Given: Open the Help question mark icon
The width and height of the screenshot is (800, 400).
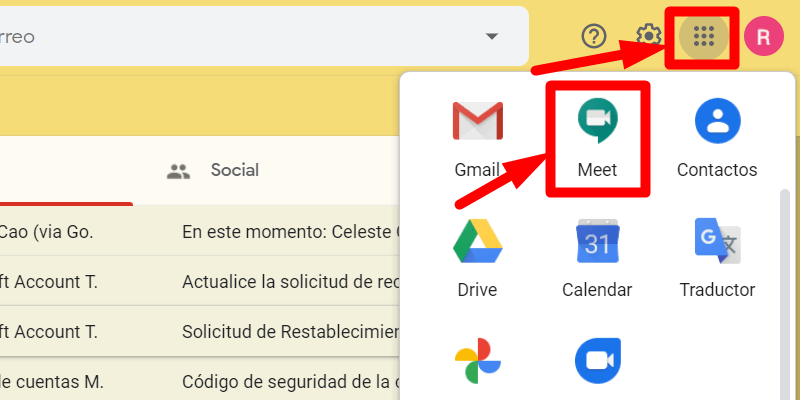Looking at the screenshot, I should 594,36.
